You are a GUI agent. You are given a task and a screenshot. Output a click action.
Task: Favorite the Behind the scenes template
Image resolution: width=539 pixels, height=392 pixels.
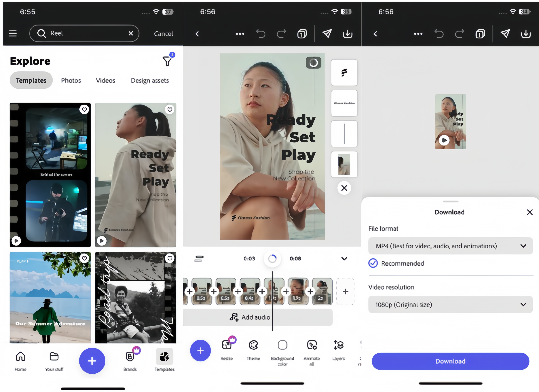[x=84, y=109]
